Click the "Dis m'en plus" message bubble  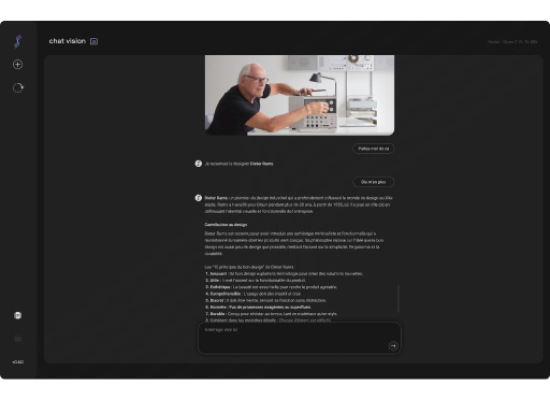(x=373, y=182)
